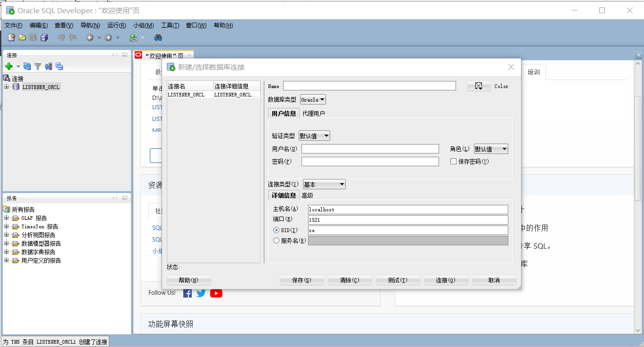The height and width of the screenshot is (347, 644).
Task: Click the 主机名 localhost field
Action: (408, 210)
